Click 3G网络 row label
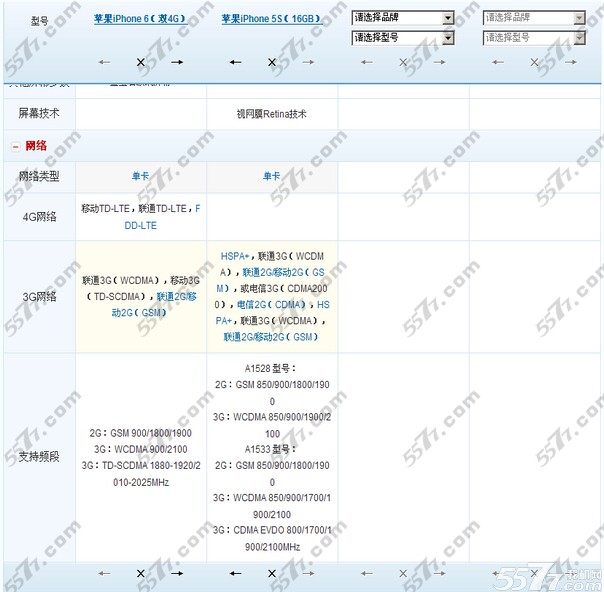 39,297
